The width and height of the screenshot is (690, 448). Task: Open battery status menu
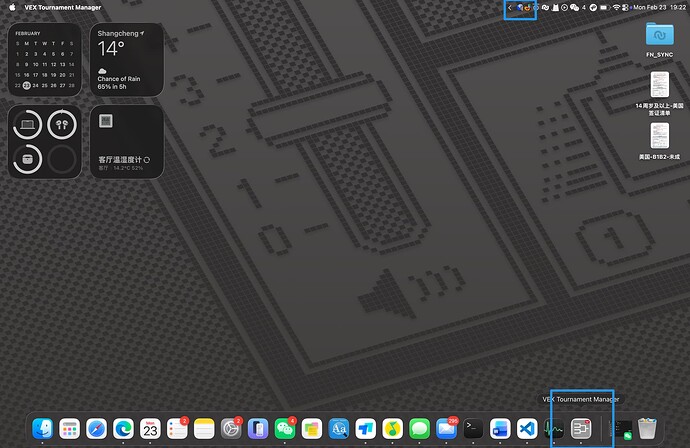click(604, 7)
